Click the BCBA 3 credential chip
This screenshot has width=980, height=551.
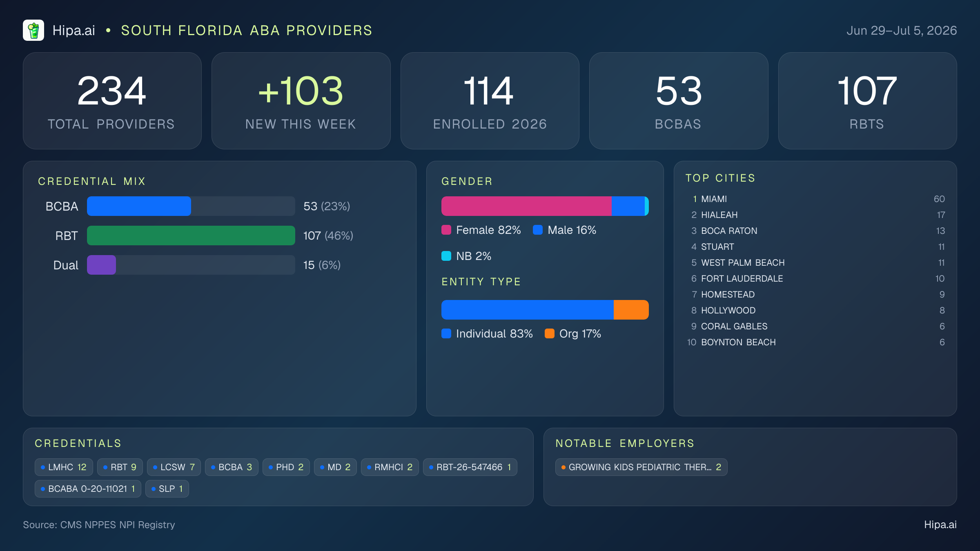232,467
